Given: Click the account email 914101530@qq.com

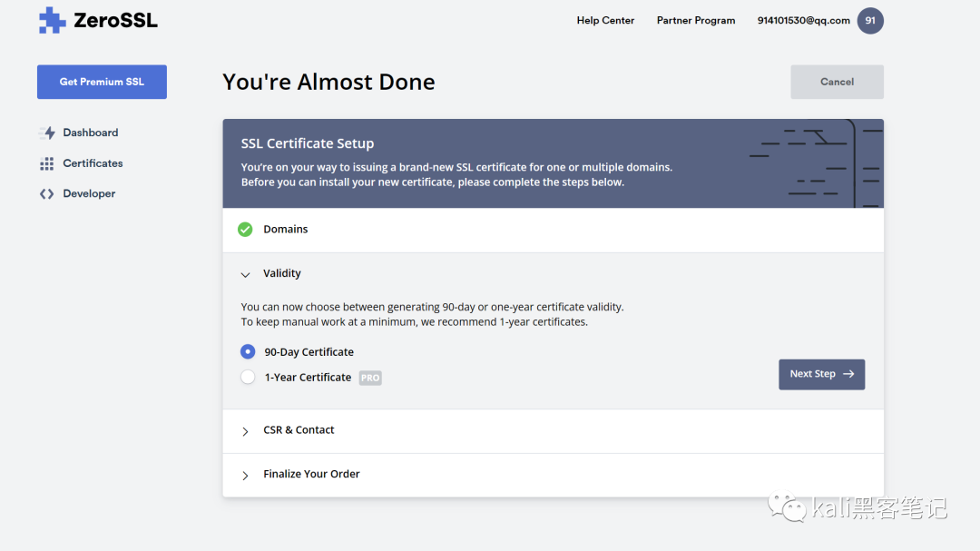Looking at the screenshot, I should (803, 21).
